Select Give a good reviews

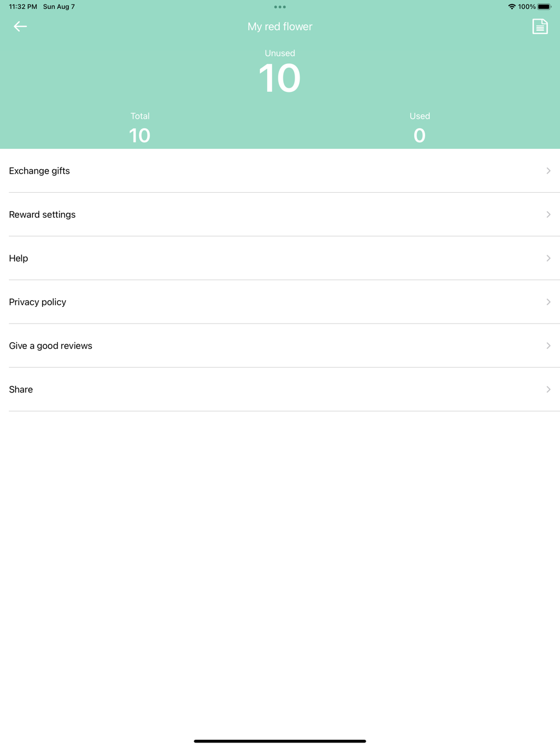click(x=280, y=346)
